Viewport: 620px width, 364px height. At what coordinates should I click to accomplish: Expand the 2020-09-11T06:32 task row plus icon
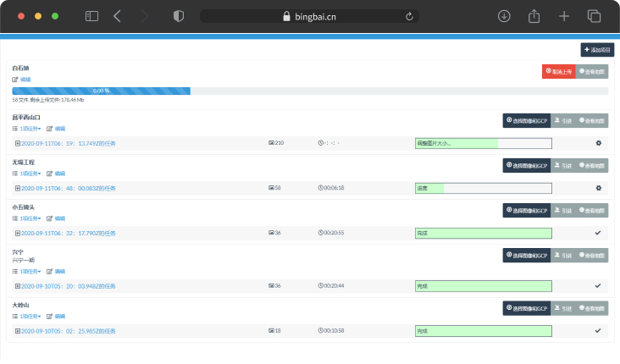[x=17, y=233]
